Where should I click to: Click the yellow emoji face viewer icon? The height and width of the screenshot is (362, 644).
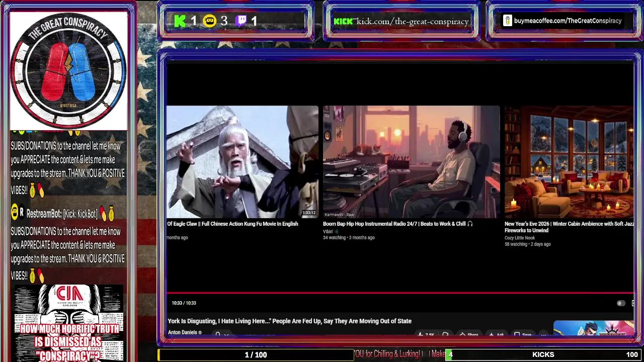209,21
